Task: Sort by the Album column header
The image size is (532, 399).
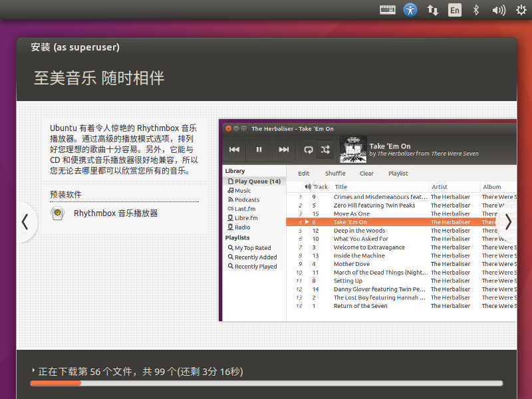Action: click(499, 187)
